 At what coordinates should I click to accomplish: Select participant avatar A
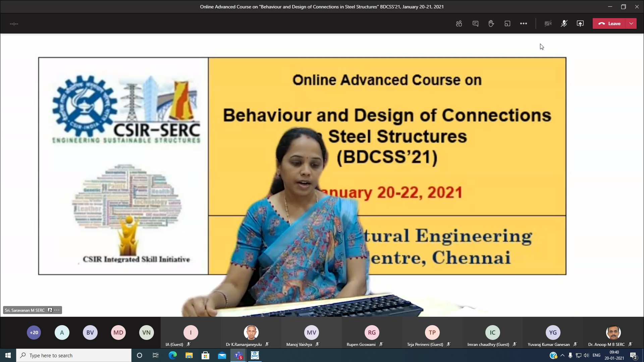point(62,333)
